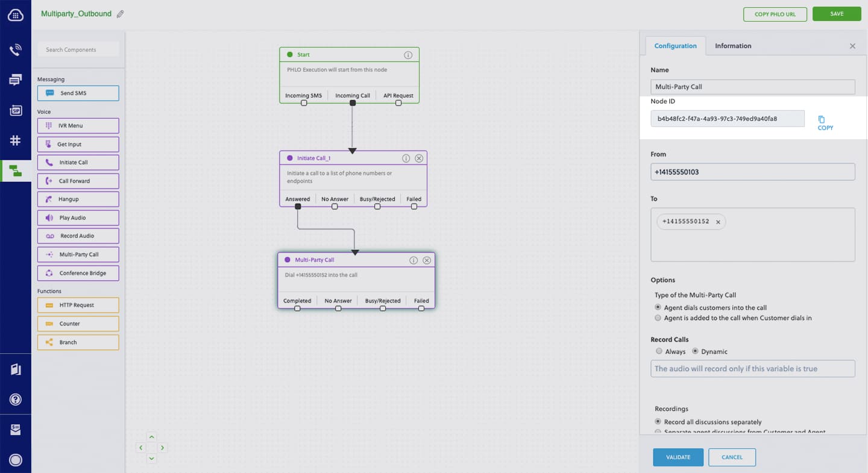Open the Help icon in the sidebar
Viewport: 868px width, 473px height.
(x=16, y=399)
